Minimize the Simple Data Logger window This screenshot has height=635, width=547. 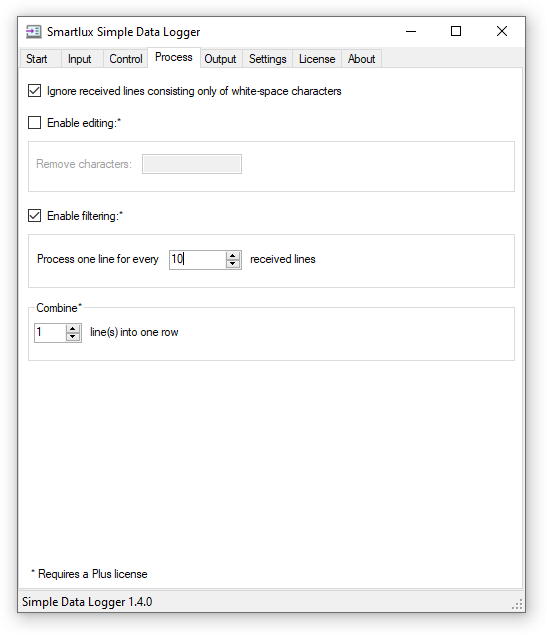(411, 32)
